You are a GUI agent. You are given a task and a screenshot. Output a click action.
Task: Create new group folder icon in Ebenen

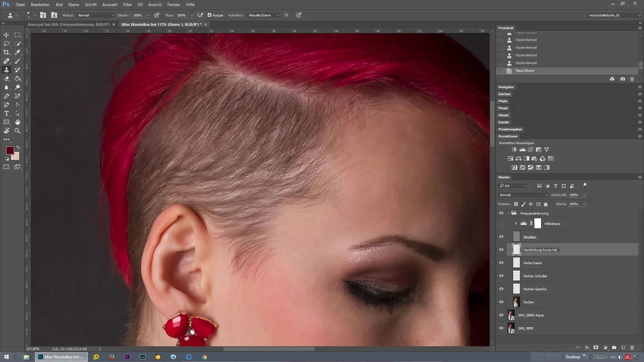[x=614, y=348]
